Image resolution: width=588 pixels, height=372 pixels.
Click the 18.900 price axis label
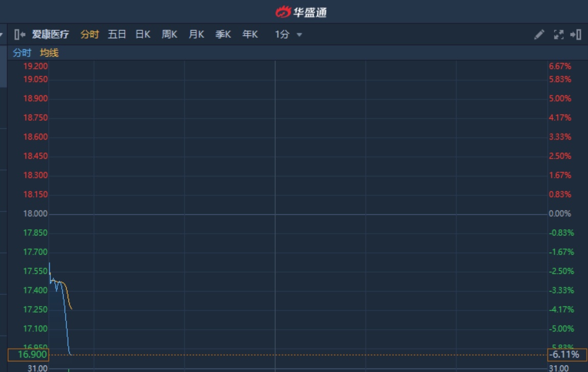coord(35,99)
